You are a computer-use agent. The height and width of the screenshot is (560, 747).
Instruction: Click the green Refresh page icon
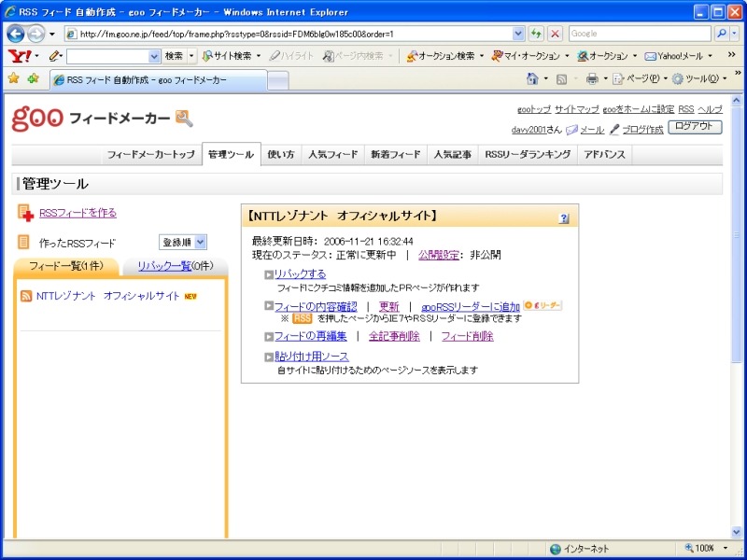(x=536, y=34)
